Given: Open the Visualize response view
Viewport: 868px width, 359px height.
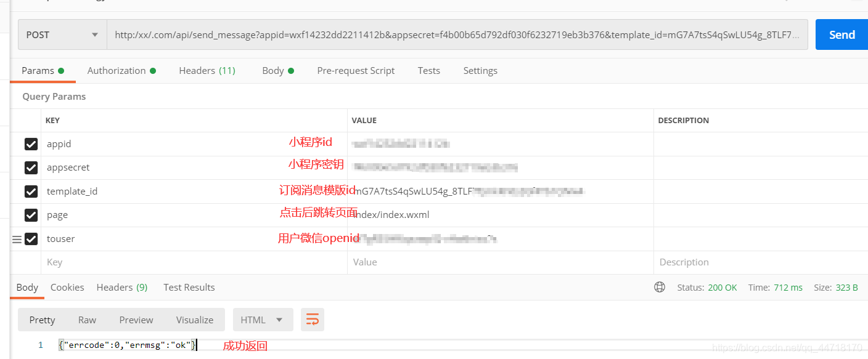Looking at the screenshot, I should pyautogui.click(x=195, y=319).
